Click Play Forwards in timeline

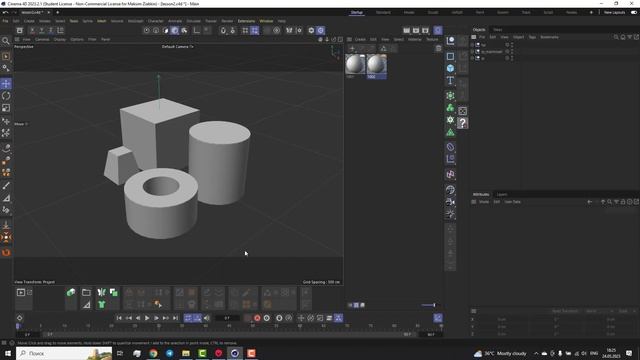point(147,318)
